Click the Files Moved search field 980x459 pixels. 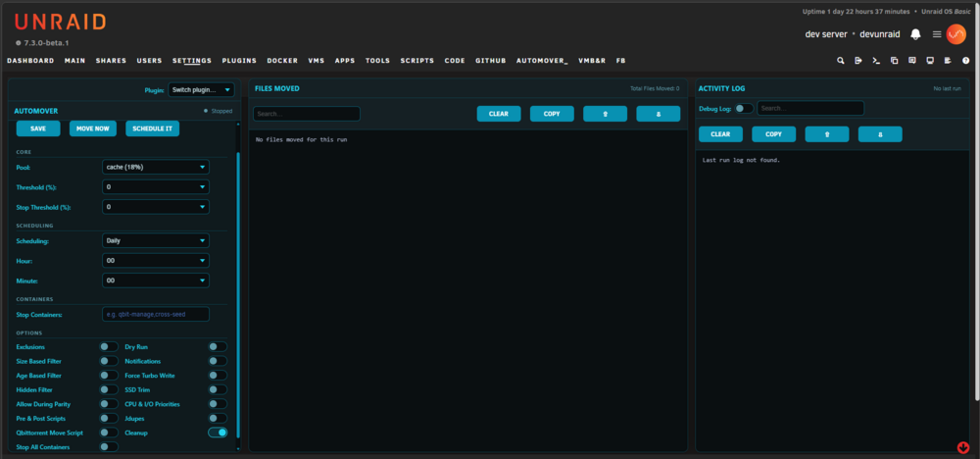click(x=307, y=114)
